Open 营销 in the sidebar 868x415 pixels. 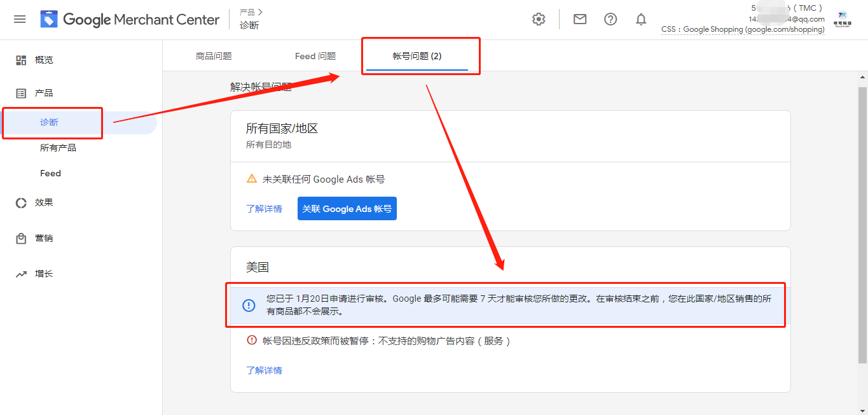tap(44, 238)
